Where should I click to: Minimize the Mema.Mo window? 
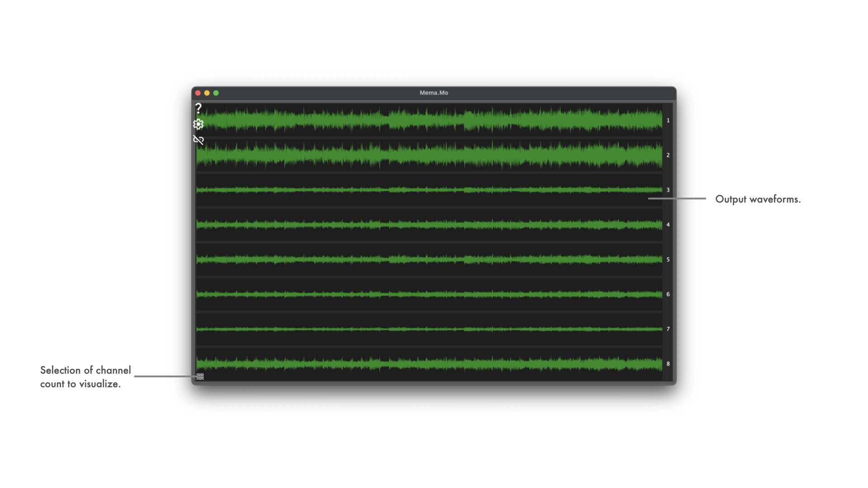(207, 93)
